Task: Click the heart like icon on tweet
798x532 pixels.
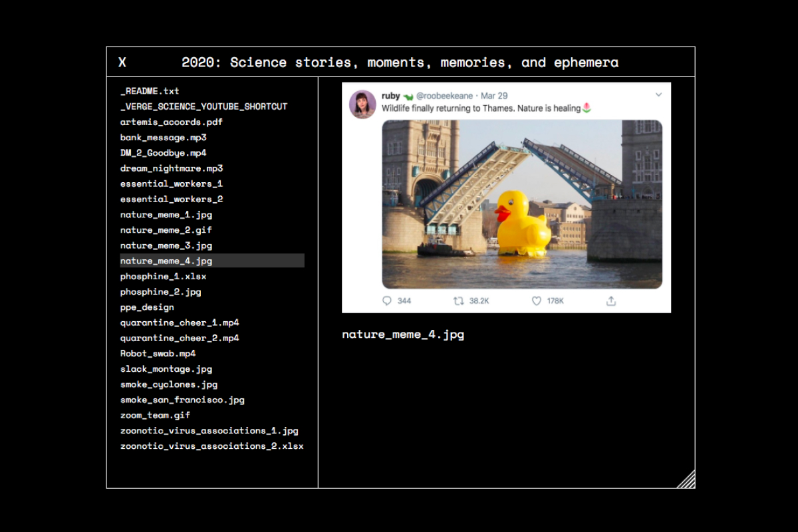Action: point(537,301)
